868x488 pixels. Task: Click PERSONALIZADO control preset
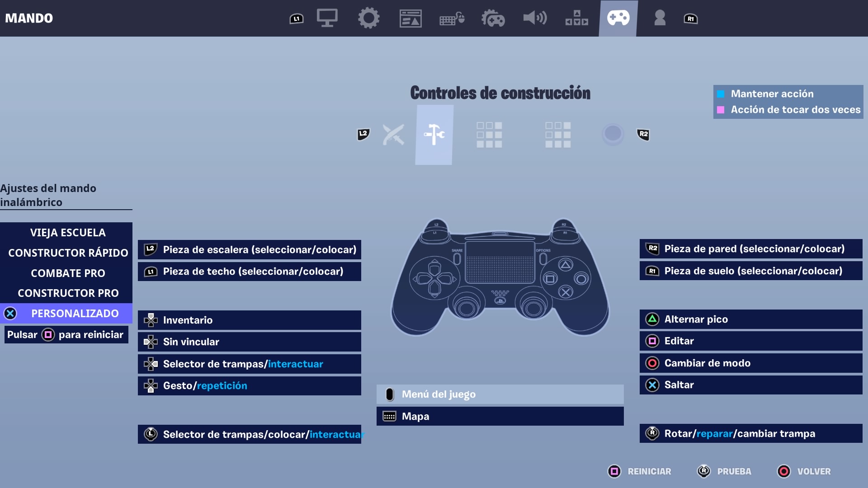click(67, 313)
